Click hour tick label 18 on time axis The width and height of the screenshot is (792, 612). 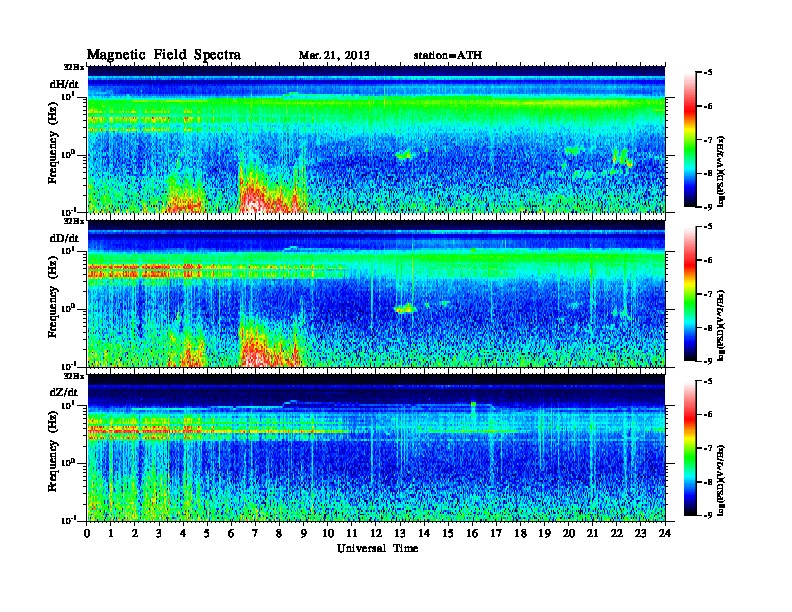pyautogui.click(x=520, y=533)
